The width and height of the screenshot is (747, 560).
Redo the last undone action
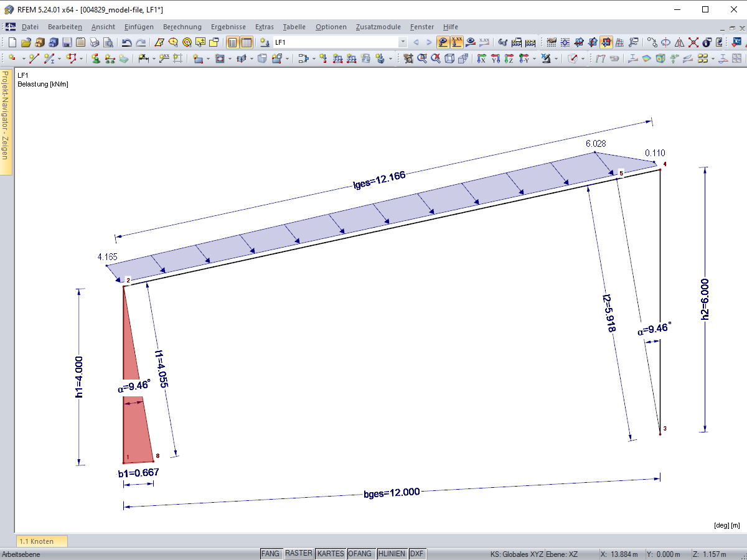(141, 42)
